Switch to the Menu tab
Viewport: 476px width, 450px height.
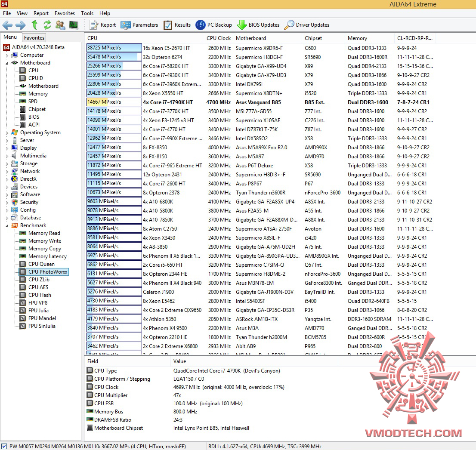coord(10,37)
